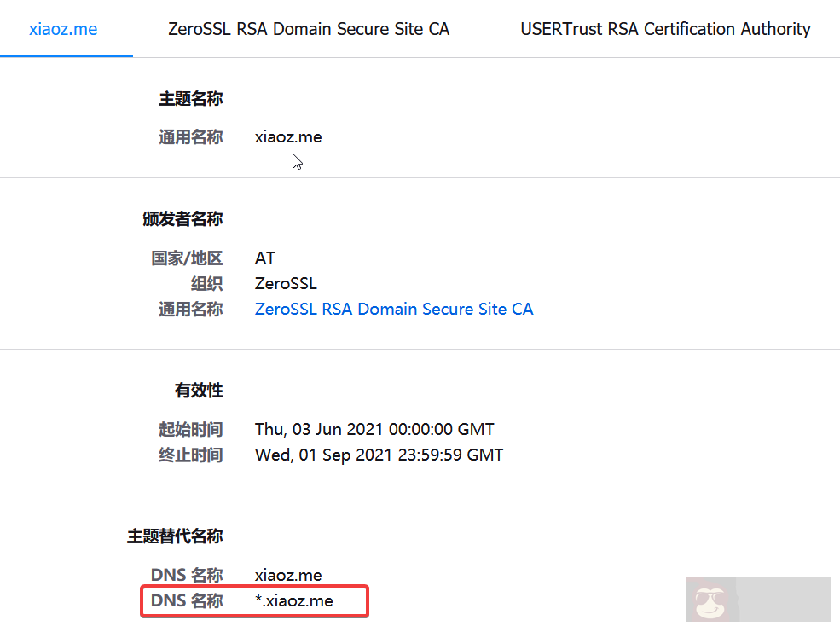The height and width of the screenshot is (626, 840).
Task: Click the 主题名称 section heading
Action: coord(190,99)
